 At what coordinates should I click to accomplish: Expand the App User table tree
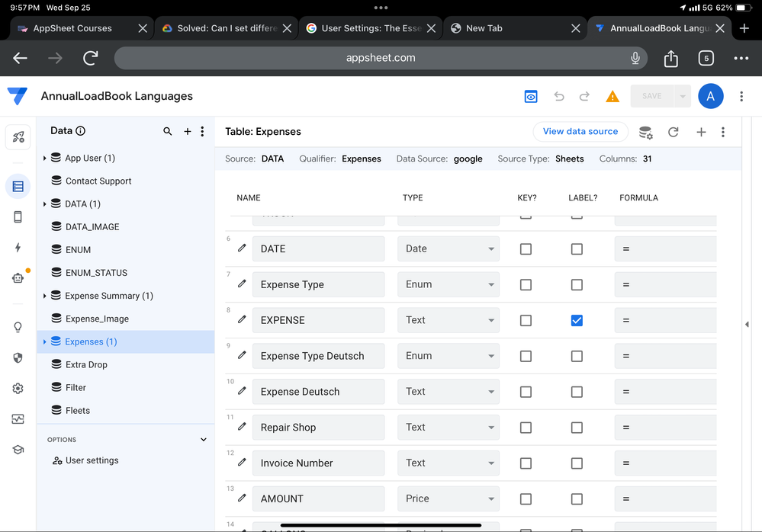pyautogui.click(x=44, y=159)
